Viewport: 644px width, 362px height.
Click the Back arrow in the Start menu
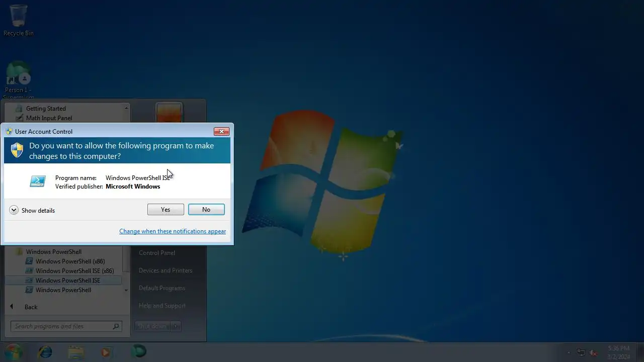pyautogui.click(x=12, y=307)
